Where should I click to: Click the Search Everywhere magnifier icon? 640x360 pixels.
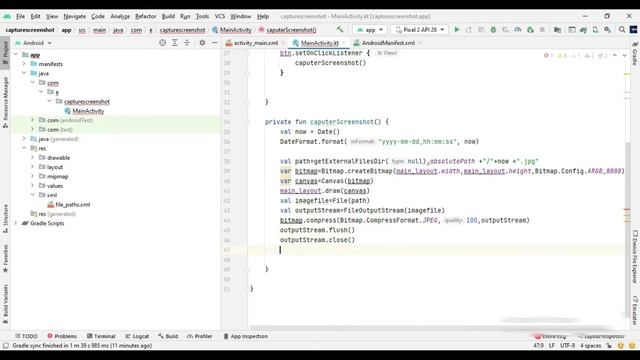point(622,30)
